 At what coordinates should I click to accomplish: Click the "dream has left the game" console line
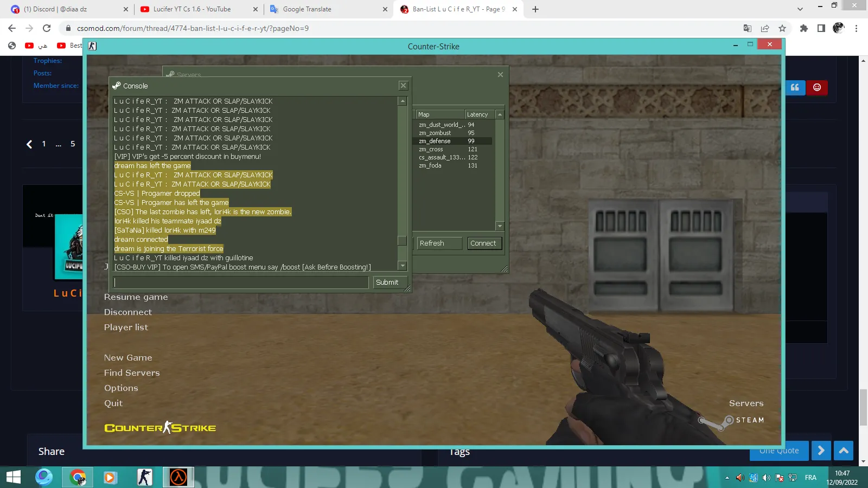coord(152,166)
